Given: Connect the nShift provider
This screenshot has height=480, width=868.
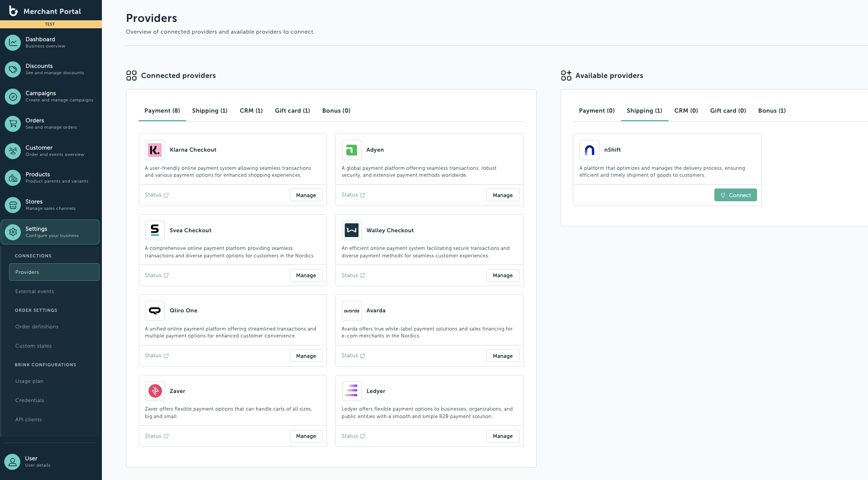Looking at the screenshot, I should [x=736, y=195].
